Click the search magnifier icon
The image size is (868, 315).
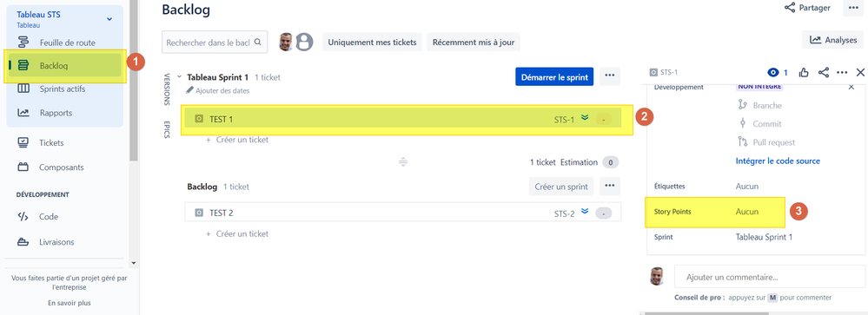(x=257, y=42)
